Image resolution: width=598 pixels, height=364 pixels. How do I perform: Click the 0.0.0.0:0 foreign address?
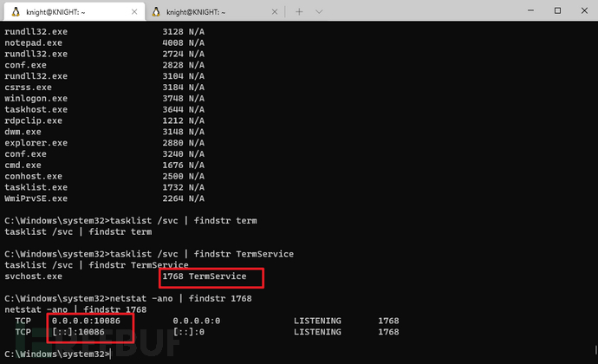tap(197, 321)
